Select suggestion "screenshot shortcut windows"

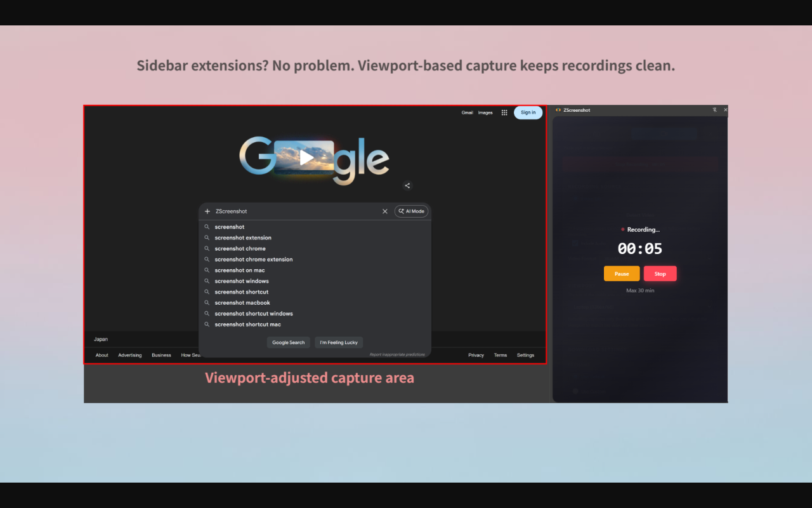point(315,313)
